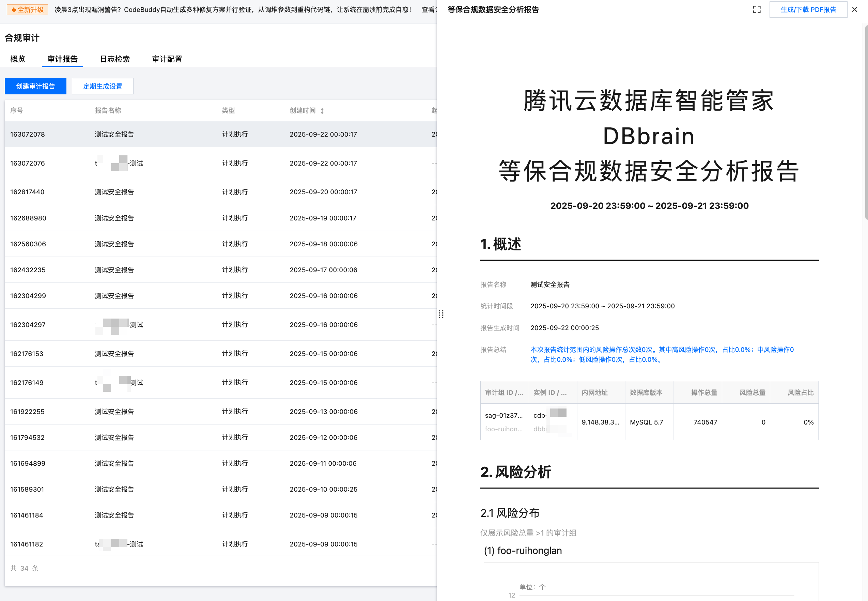Click the CodeBuddy announcement banner text
This screenshot has height=601, width=868.
pyautogui.click(x=233, y=10)
